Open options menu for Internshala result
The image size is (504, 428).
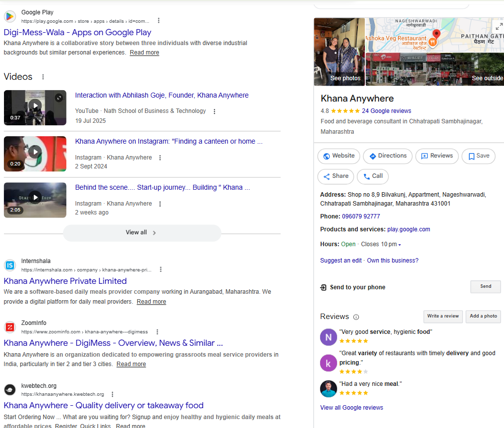click(x=161, y=269)
